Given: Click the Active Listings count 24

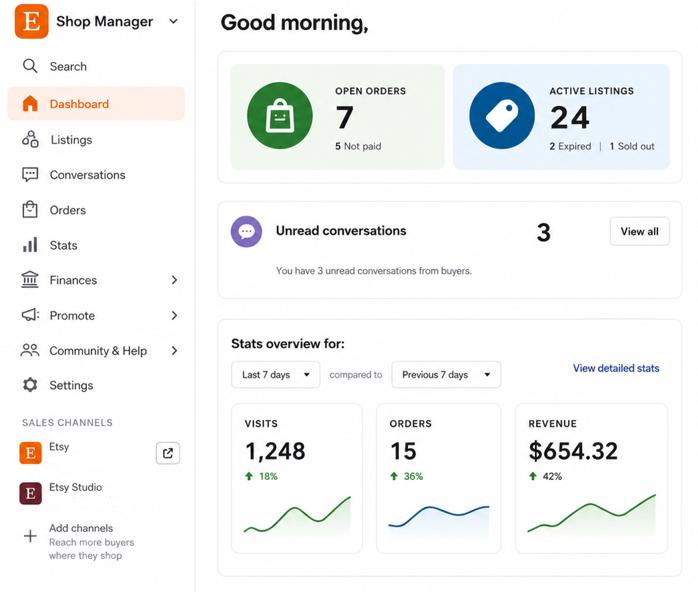Looking at the screenshot, I should point(570,118).
